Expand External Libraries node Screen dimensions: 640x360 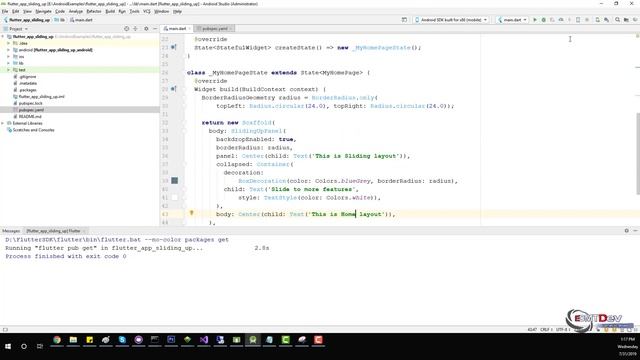pos(3,123)
